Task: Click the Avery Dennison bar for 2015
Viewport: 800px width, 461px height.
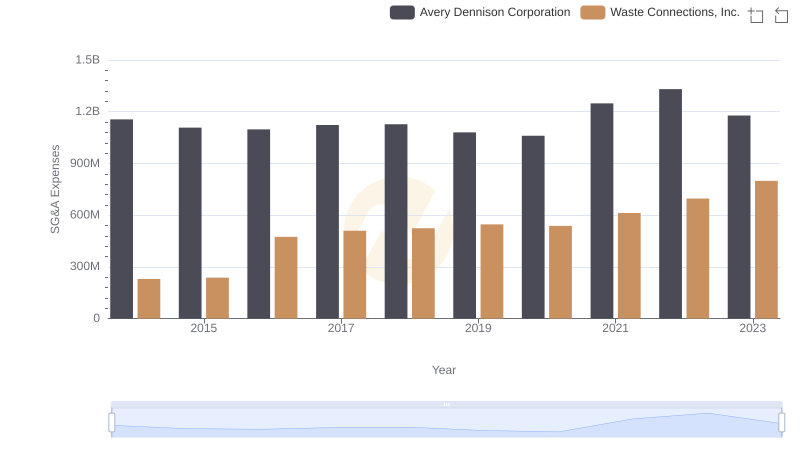Action: pos(190,223)
